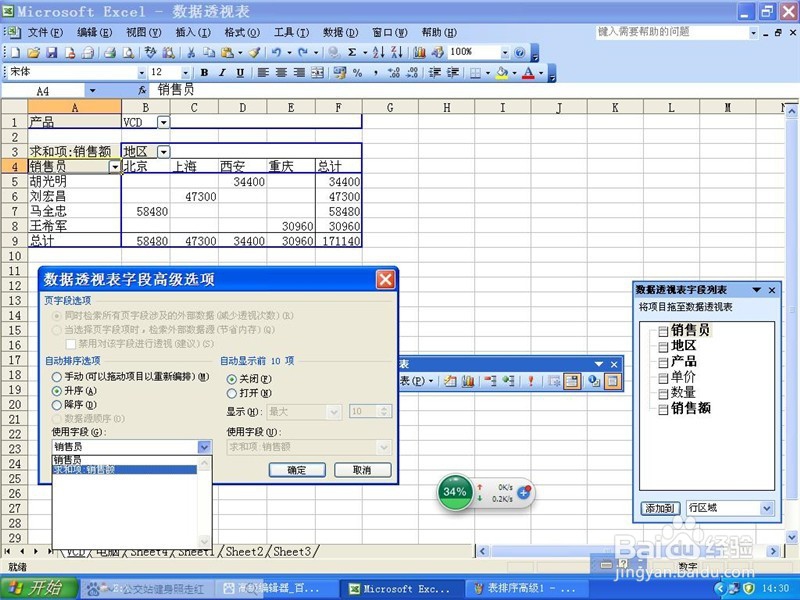Click the Sort Ascending icon on the toolbar
800x600 pixels.
(x=377, y=51)
